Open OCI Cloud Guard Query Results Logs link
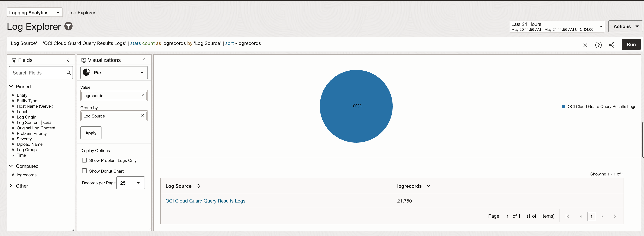This screenshot has width=644, height=236. [205, 201]
